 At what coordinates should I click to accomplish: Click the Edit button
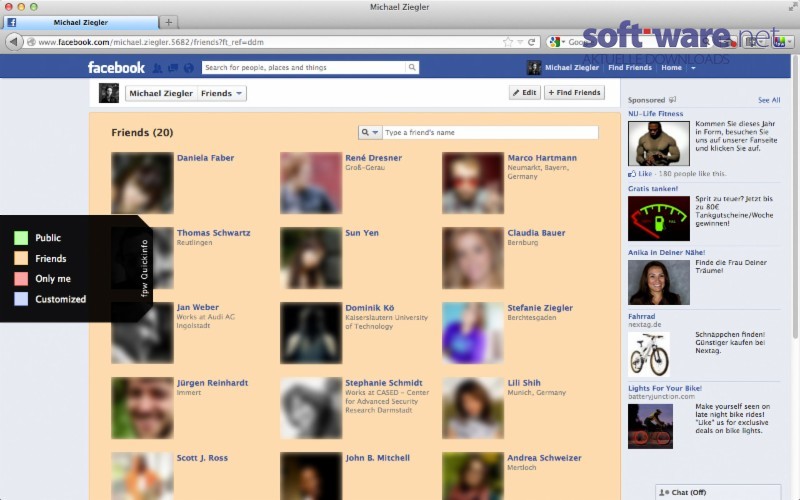point(524,92)
